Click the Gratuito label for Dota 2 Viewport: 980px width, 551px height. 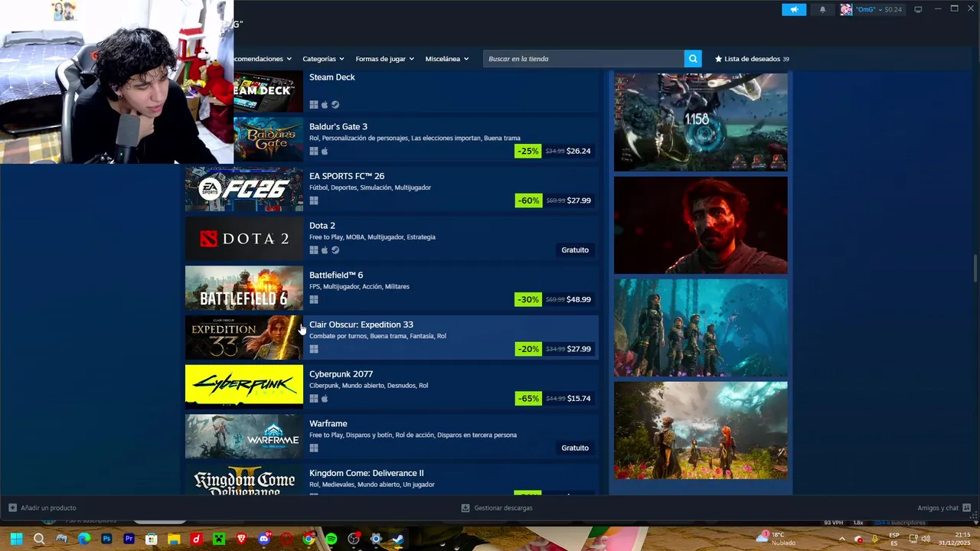(x=575, y=250)
